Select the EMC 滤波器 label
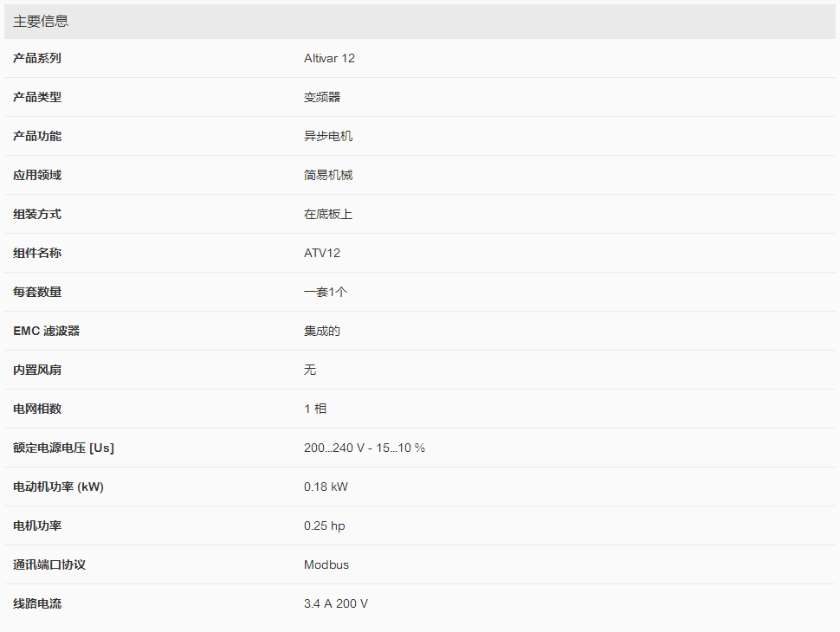The image size is (840, 632). [46, 331]
